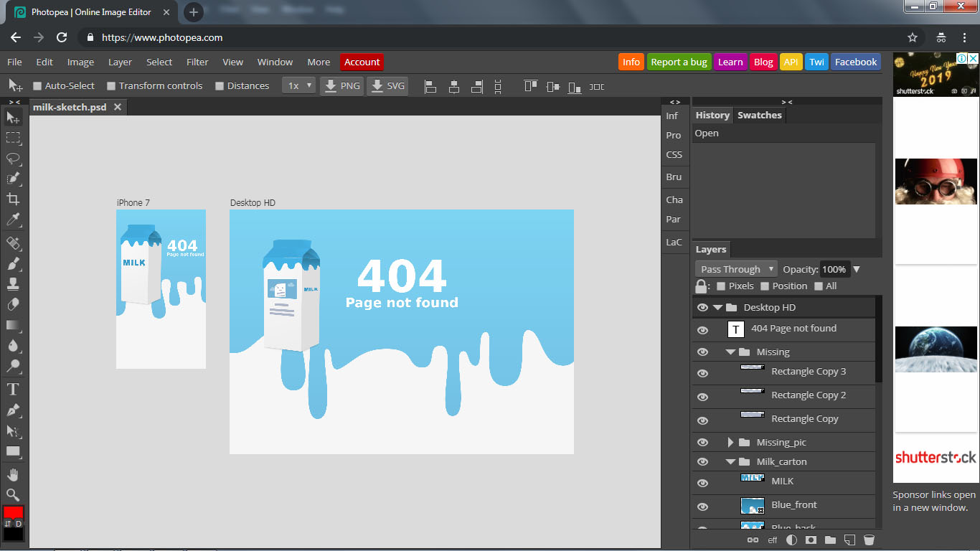The height and width of the screenshot is (551, 980).
Task: Select the Move tool in the toolbox
Action: 13,118
